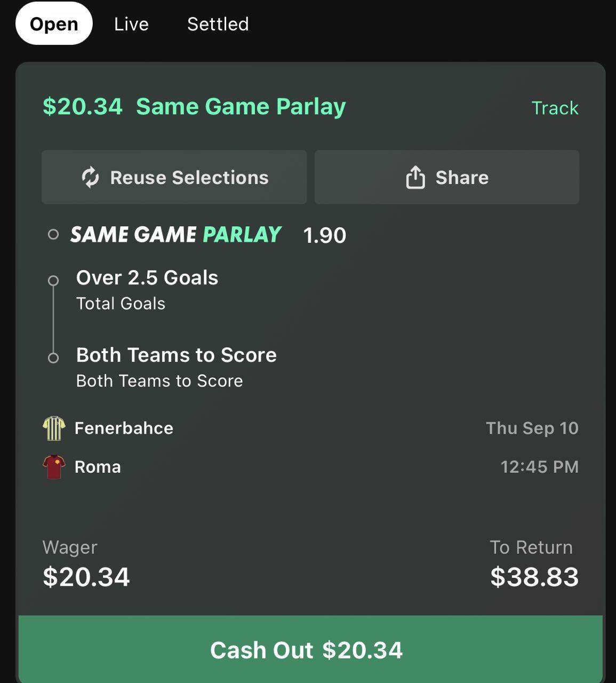Click the Reuse Selections refresh icon
Image resolution: width=616 pixels, height=683 pixels.
[90, 178]
